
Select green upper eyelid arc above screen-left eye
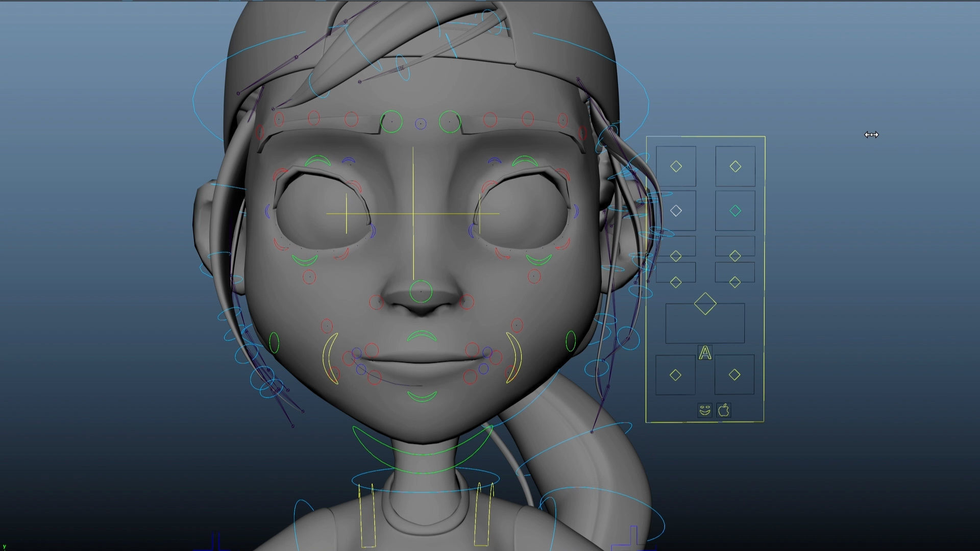pos(317,161)
